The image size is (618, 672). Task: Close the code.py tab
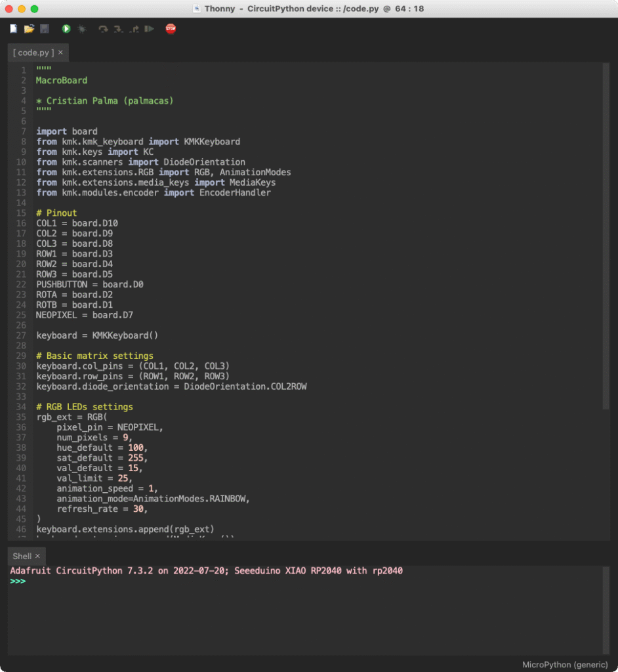point(61,52)
